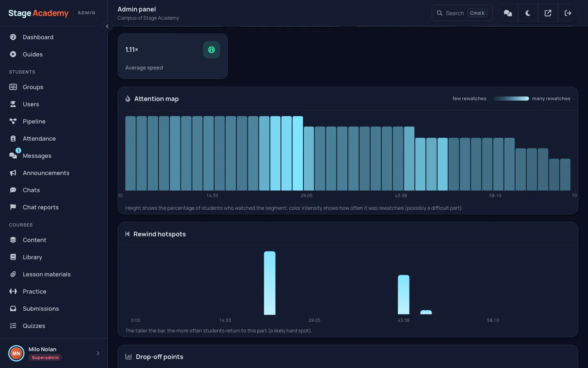This screenshot has height=368, width=588.
Task: Click the Groups icon in sidebar
Action: tap(13, 87)
